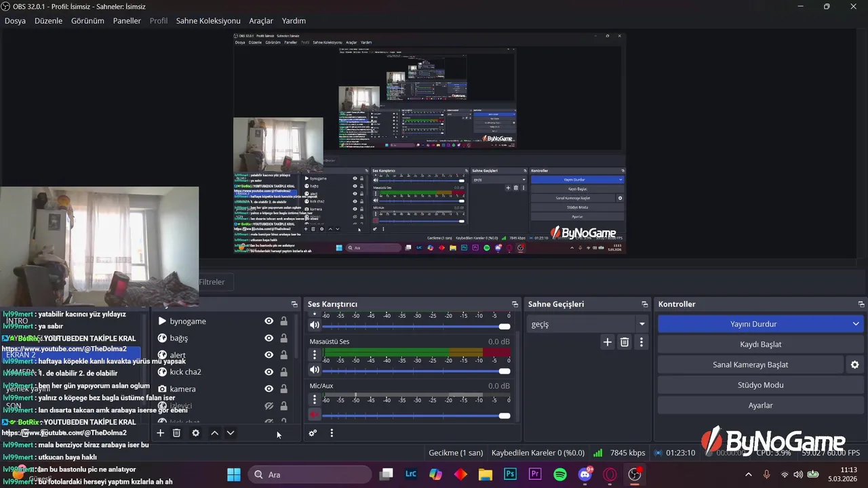
Task: Pop out the Sahne Geçişleri panel
Action: (x=645, y=304)
